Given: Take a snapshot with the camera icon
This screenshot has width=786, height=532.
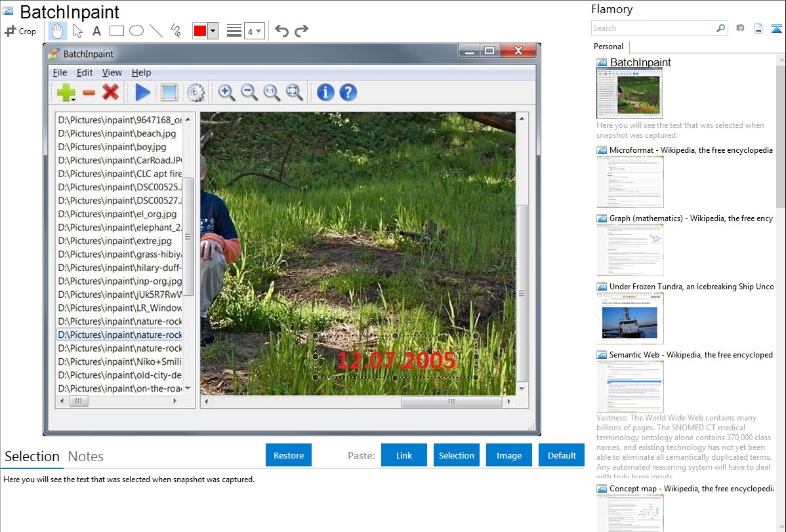Looking at the screenshot, I should [740, 28].
